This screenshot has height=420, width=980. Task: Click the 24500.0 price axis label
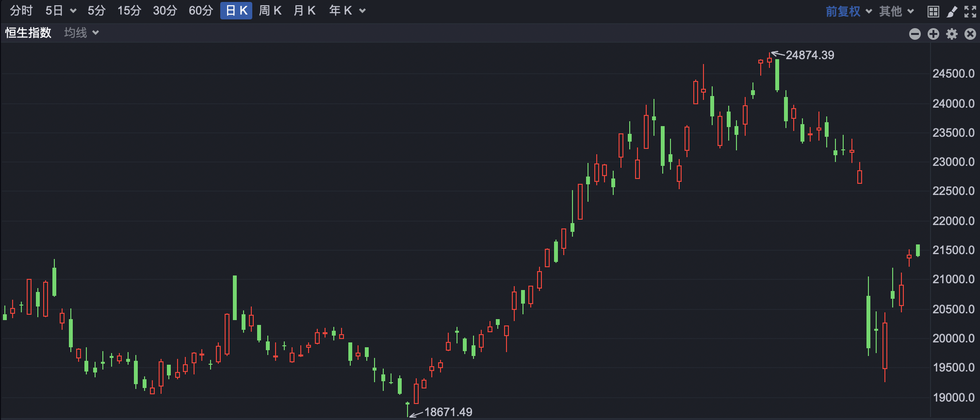click(953, 74)
